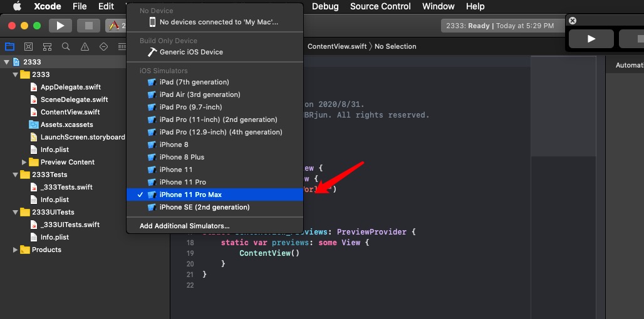
Task: Collapse the 2333 project root disclosure triangle
Action: pyautogui.click(x=6, y=62)
